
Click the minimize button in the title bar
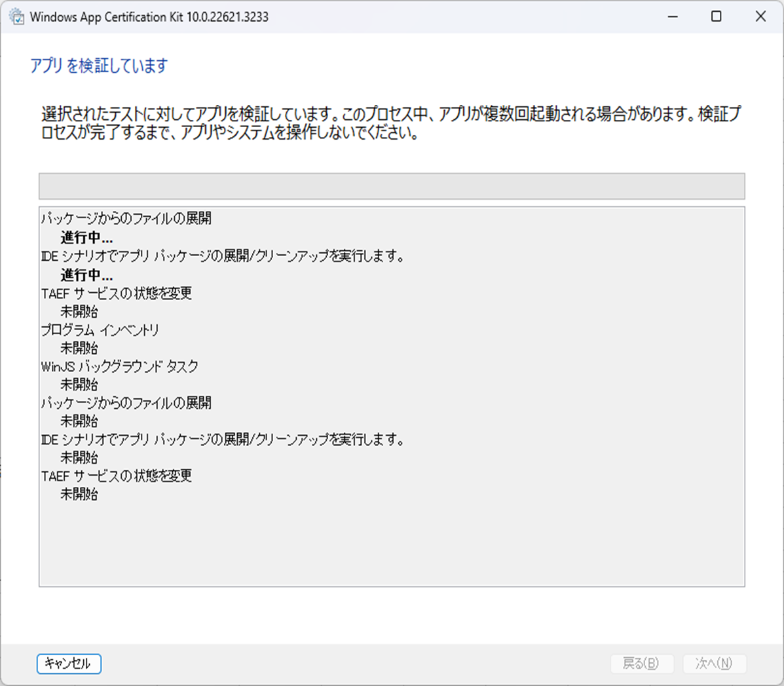(673, 16)
